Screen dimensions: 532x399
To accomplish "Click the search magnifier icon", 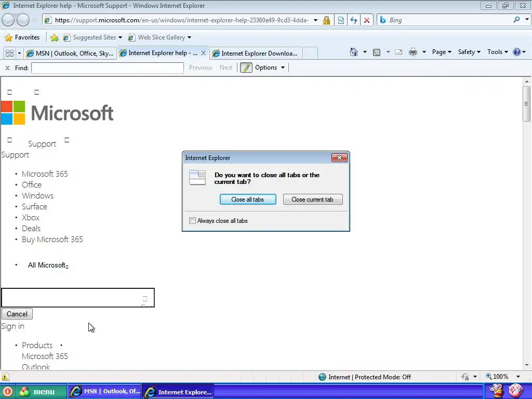I will [x=516, y=20].
